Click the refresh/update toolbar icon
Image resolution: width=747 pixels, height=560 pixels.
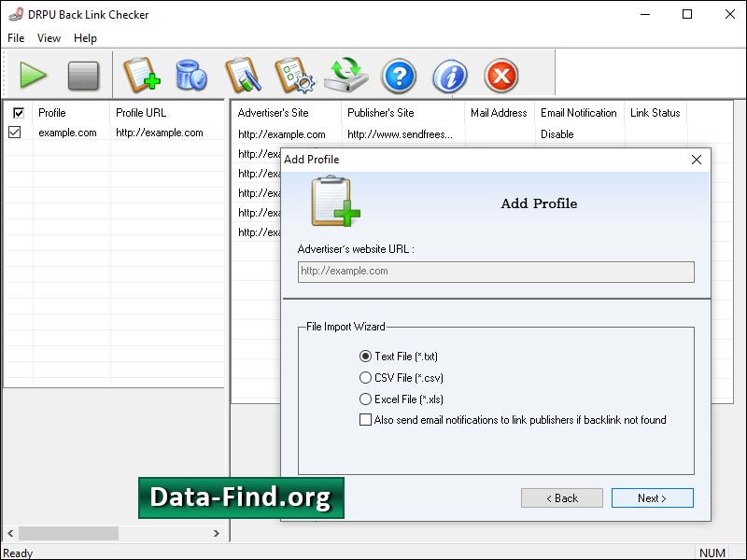coord(347,76)
